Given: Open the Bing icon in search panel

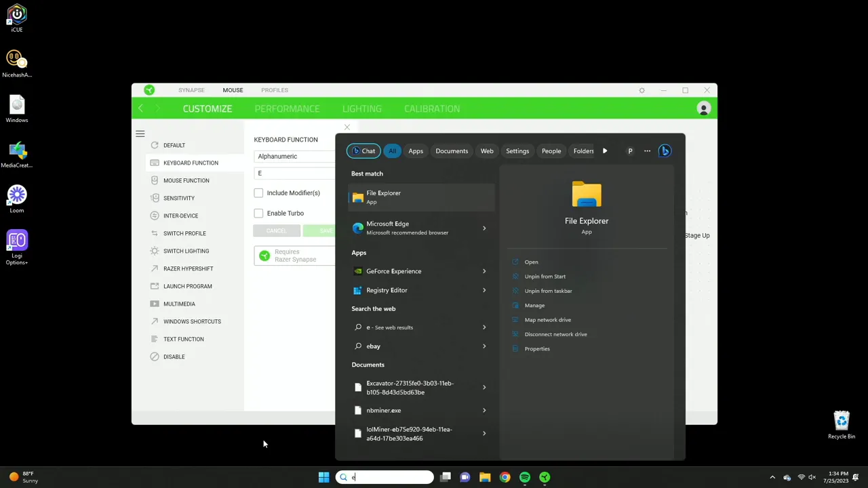Looking at the screenshot, I should (665, 151).
